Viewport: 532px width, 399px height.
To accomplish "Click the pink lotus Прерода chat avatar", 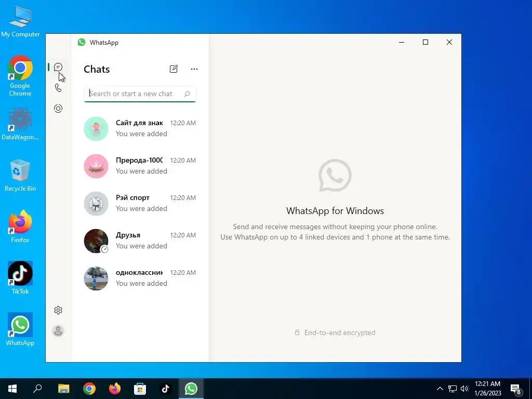I will coord(96,166).
